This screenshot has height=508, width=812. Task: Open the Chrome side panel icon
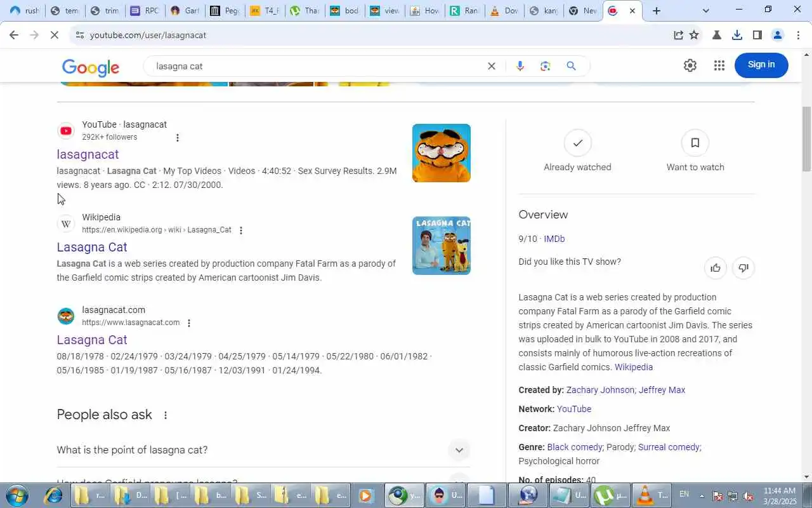[x=757, y=35]
